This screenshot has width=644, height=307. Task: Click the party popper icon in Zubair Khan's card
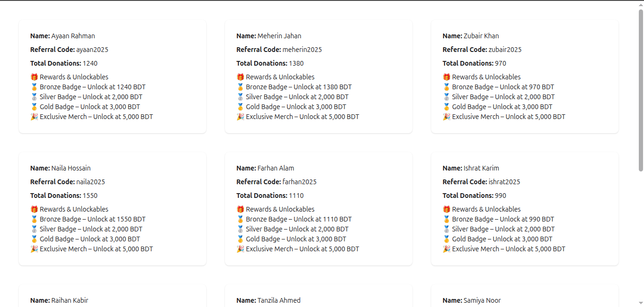tap(446, 117)
